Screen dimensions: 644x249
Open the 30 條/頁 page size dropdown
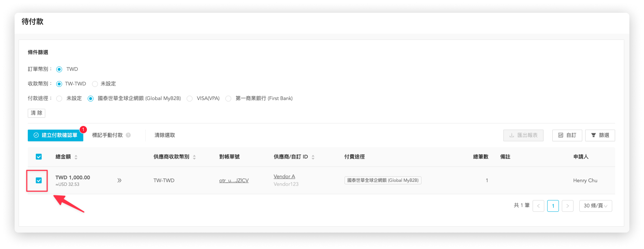(595, 206)
